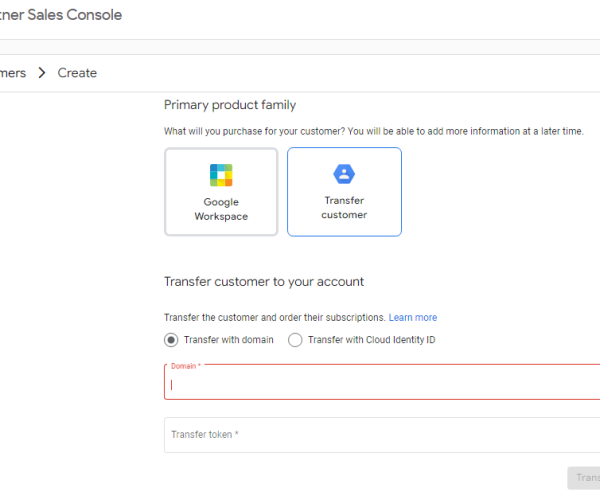This screenshot has width=600, height=500.
Task: Open the Learn more link
Action: [x=413, y=318]
